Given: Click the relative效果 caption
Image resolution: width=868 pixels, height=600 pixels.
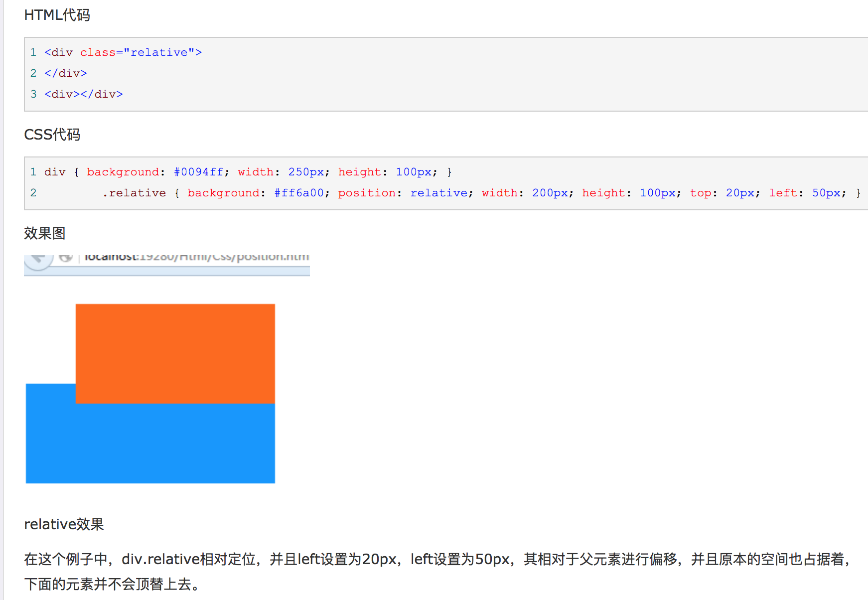Looking at the screenshot, I should tap(64, 524).
